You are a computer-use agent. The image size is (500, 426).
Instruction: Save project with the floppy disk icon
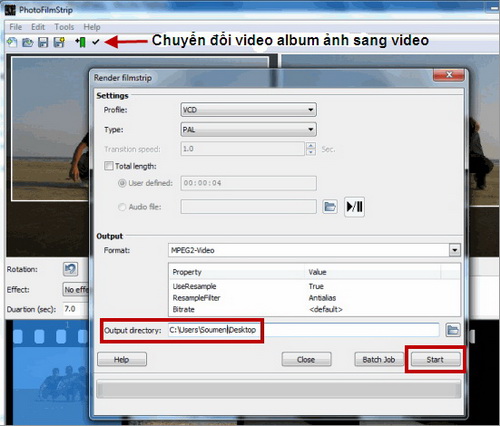click(x=43, y=42)
